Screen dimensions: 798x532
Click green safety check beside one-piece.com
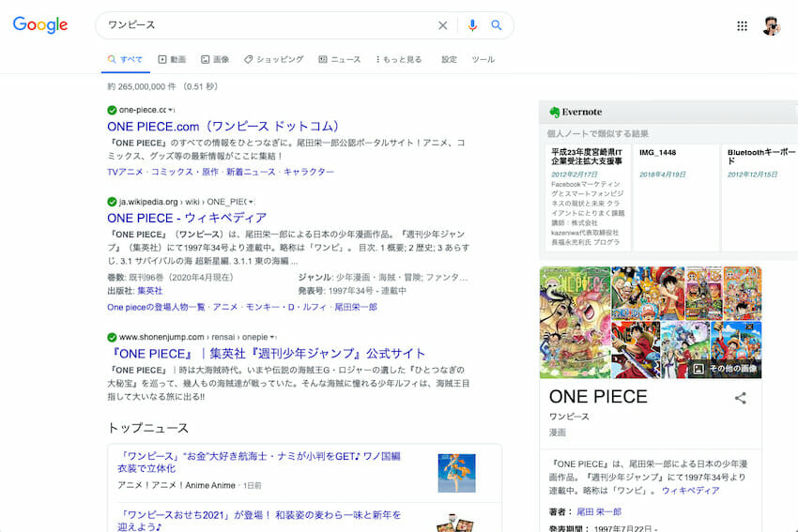(112, 110)
